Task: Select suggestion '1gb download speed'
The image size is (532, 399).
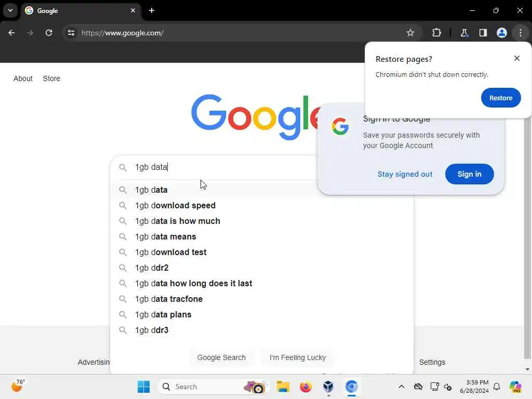Action: coord(262,206)
